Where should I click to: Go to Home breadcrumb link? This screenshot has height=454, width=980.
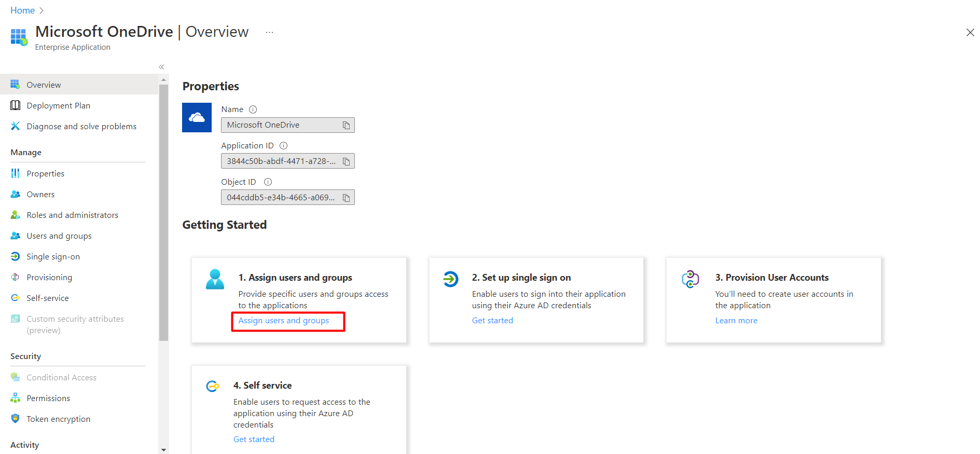22,10
